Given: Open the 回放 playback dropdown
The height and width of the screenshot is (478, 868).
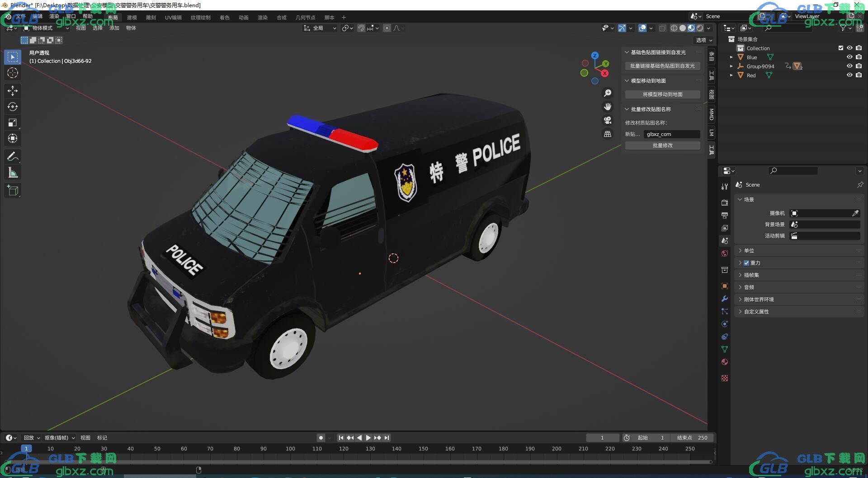Looking at the screenshot, I should [32, 438].
